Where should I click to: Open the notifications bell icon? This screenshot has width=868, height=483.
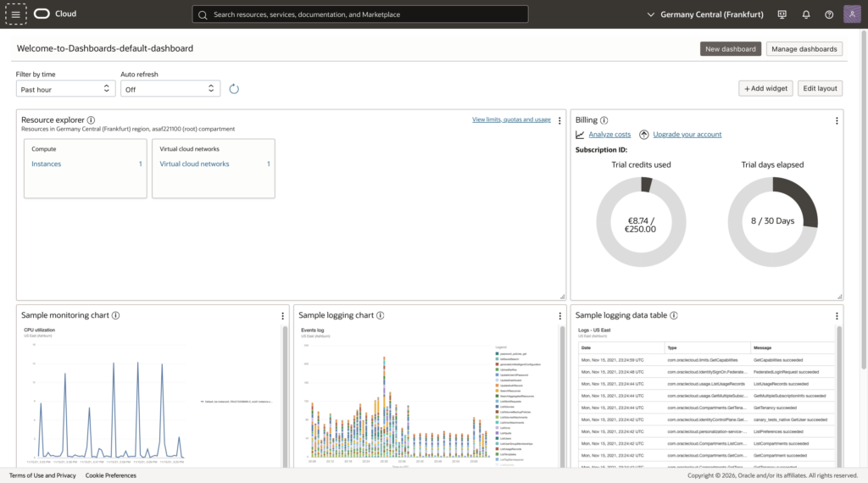pos(805,14)
